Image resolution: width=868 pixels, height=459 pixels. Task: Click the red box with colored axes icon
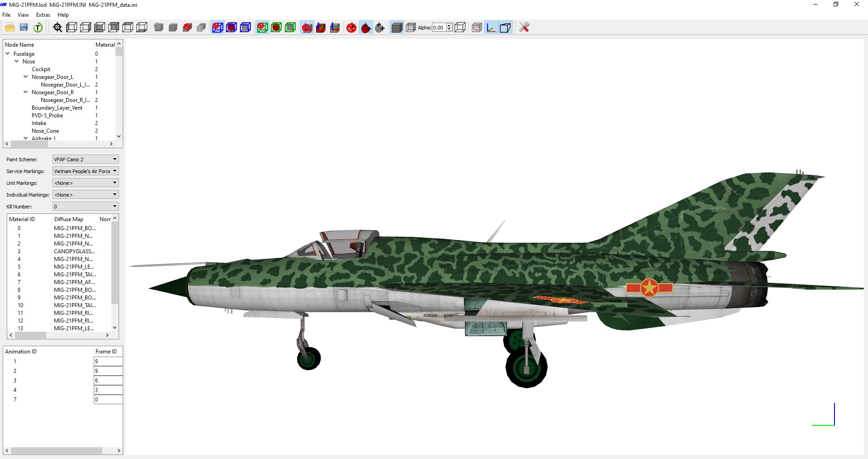(x=321, y=28)
